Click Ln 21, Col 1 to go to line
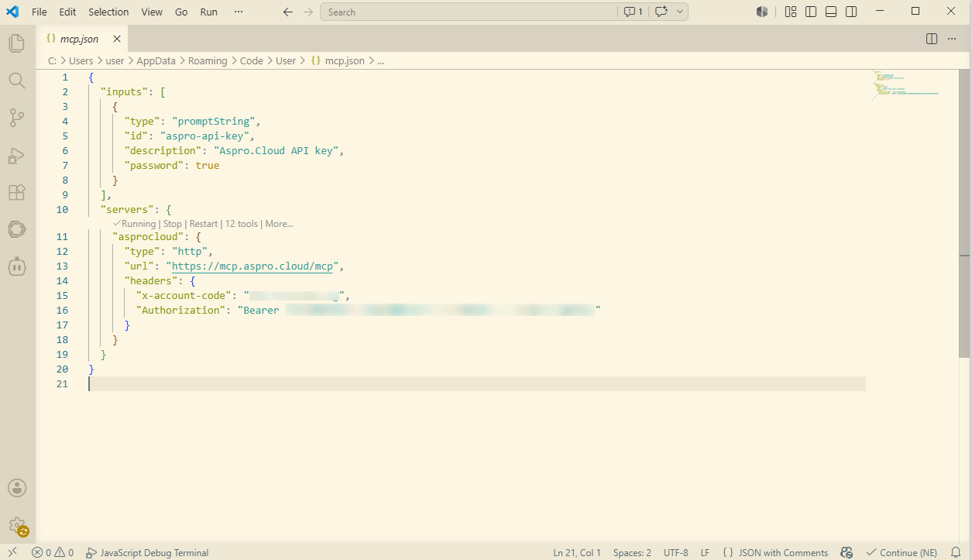Viewport: 972px width, 560px height. 577,552
